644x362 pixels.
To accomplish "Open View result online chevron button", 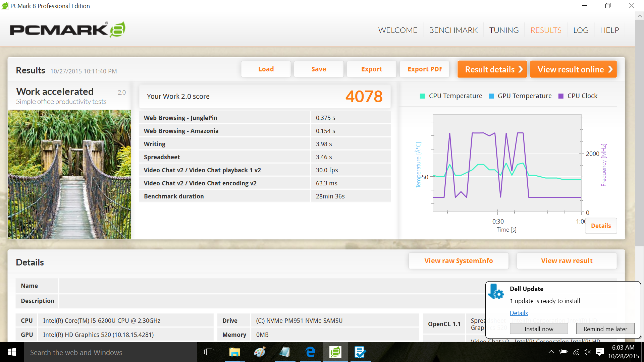I will pyautogui.click(x=573, y=69).
